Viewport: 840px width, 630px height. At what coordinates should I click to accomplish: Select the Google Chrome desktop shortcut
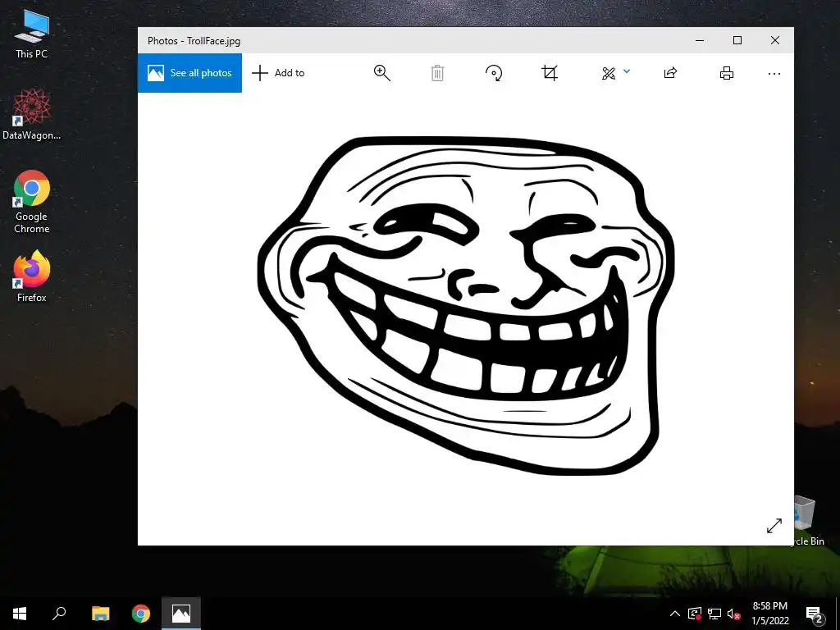[32, 202]
